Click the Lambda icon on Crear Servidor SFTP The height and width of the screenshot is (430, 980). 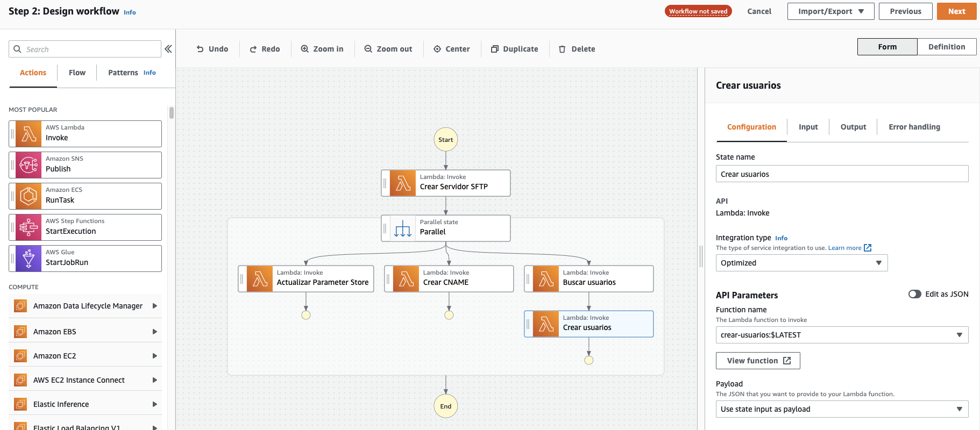coord(403,183)
